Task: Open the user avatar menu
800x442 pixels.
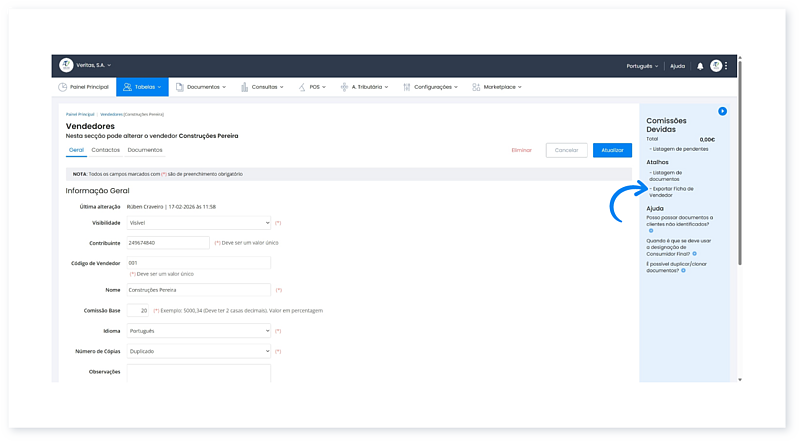Action: tap(716, 66)
